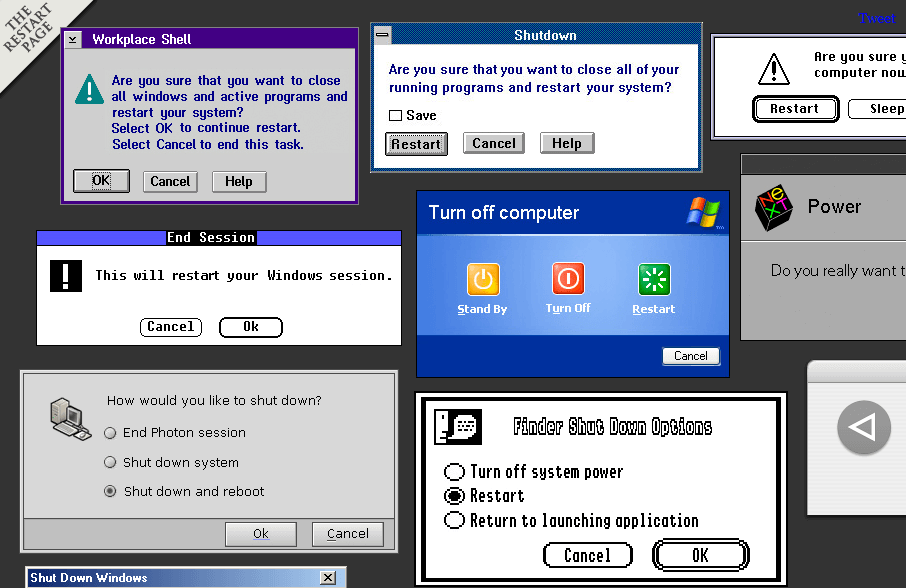Click the caution triangle beside the Mac Restart button
The height and width of the screenshot is (588, 906).
coord(774,69)
